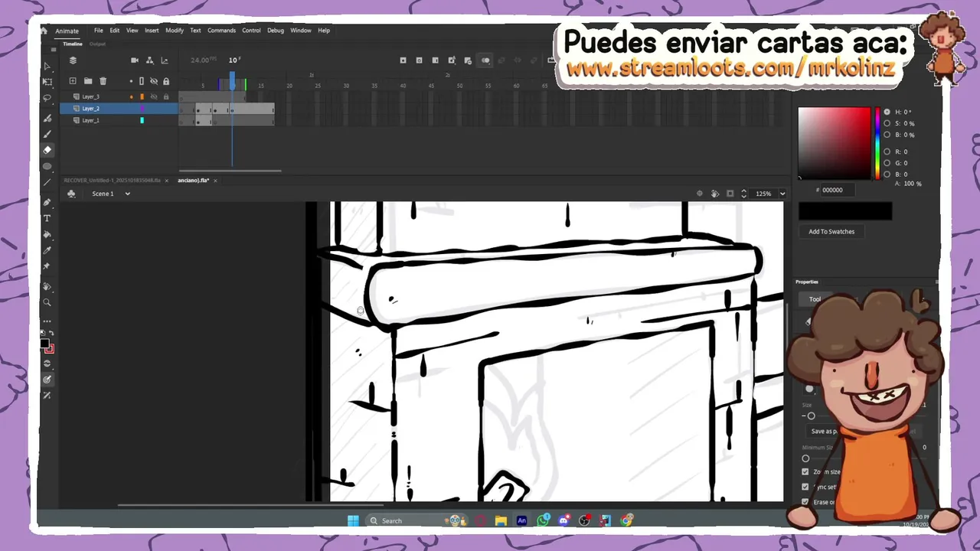Open the Edit Toolbar three-dots menu
This screenshot has height=551, width=980.
(47, 321)
